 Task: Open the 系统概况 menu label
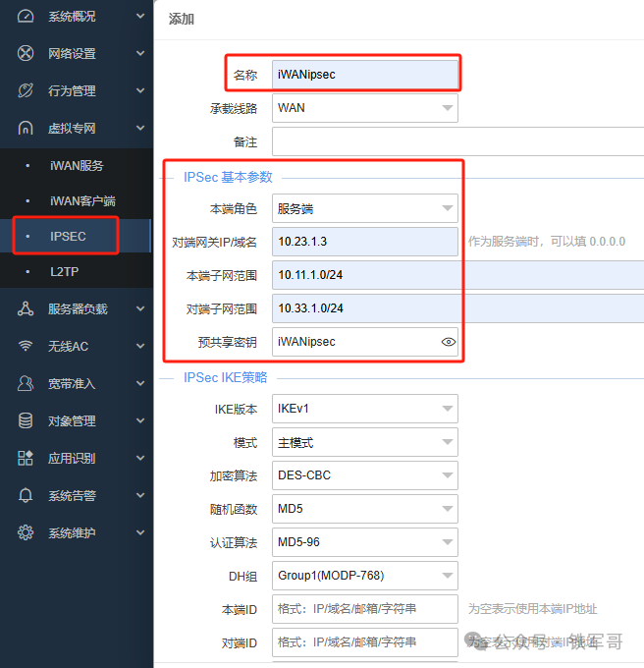72,17
